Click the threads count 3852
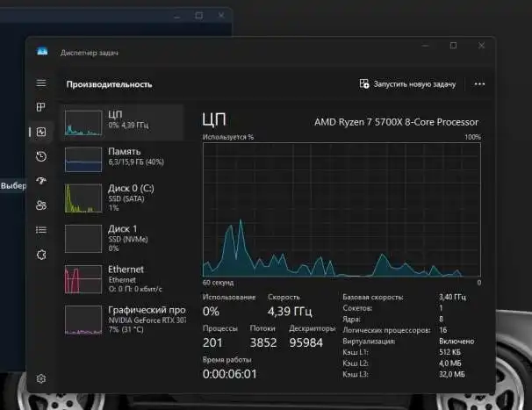 tap(263, 342)
